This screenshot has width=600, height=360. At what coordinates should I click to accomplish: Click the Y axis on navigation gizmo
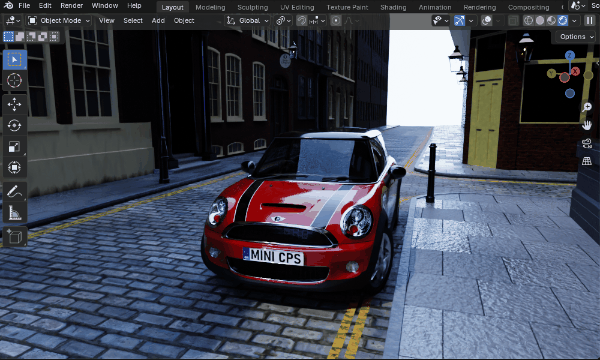click(x=551, y=73)
